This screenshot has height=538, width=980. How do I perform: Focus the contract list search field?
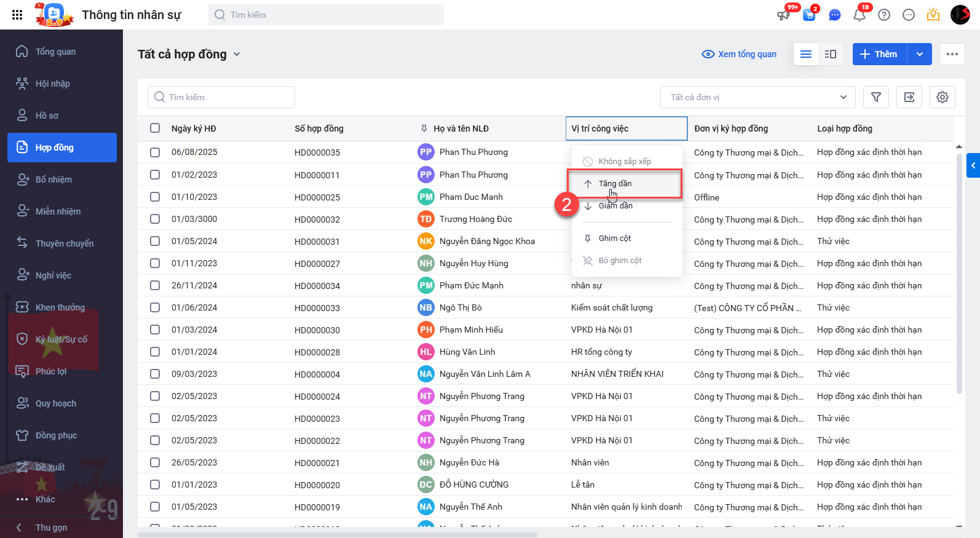221,97
